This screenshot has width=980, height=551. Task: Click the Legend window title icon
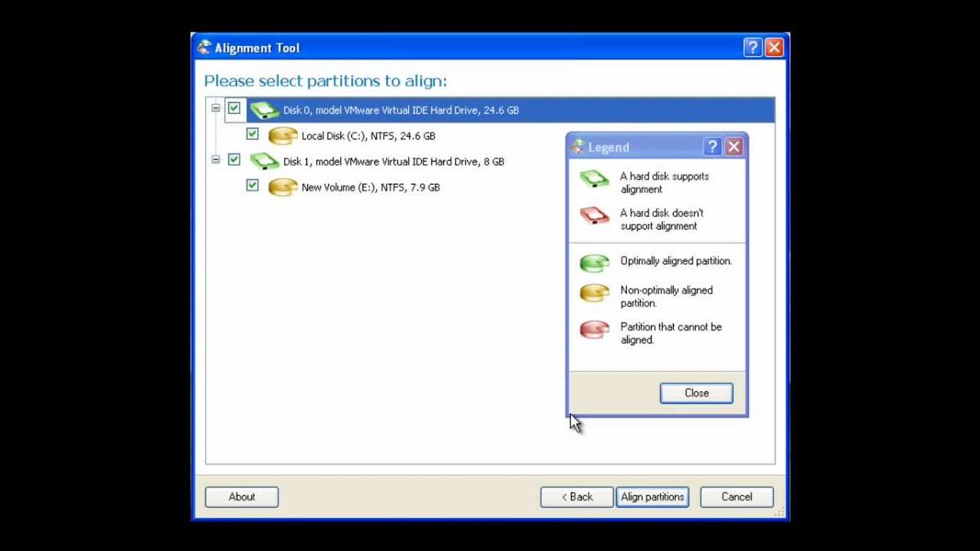pos(578,147)
